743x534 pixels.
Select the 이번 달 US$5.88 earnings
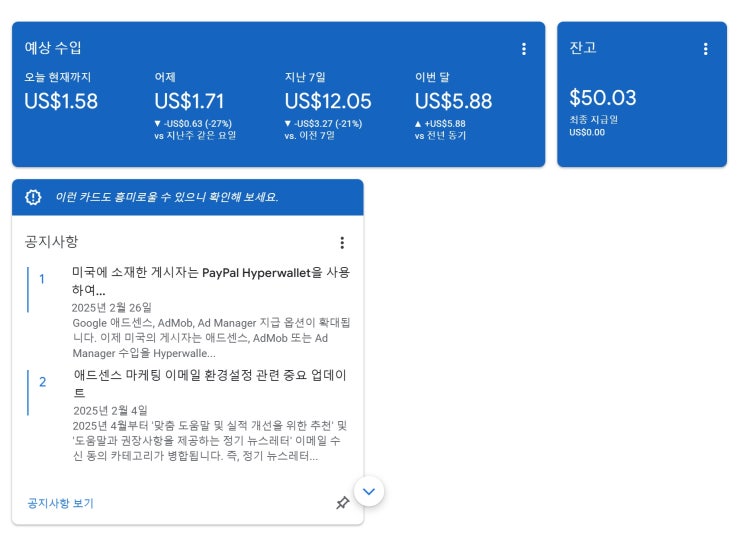pos(453,101)
